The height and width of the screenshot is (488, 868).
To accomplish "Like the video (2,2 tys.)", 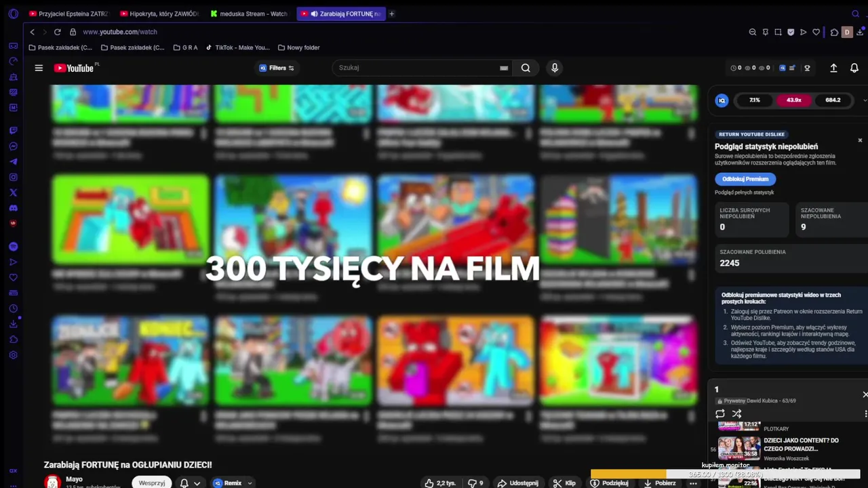I will tap(440, 483).
